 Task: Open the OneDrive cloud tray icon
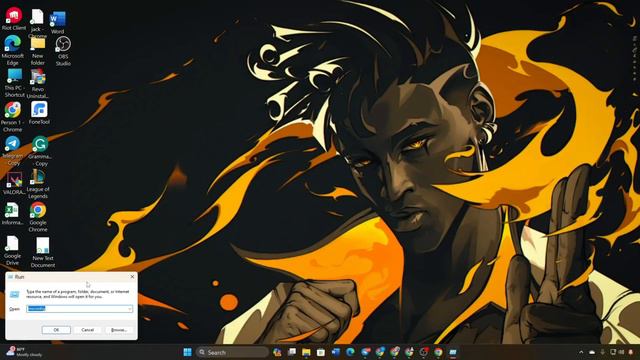pos(592,352)
